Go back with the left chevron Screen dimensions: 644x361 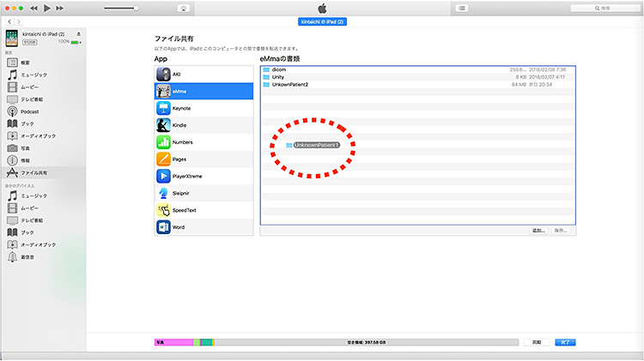[9, 21]
